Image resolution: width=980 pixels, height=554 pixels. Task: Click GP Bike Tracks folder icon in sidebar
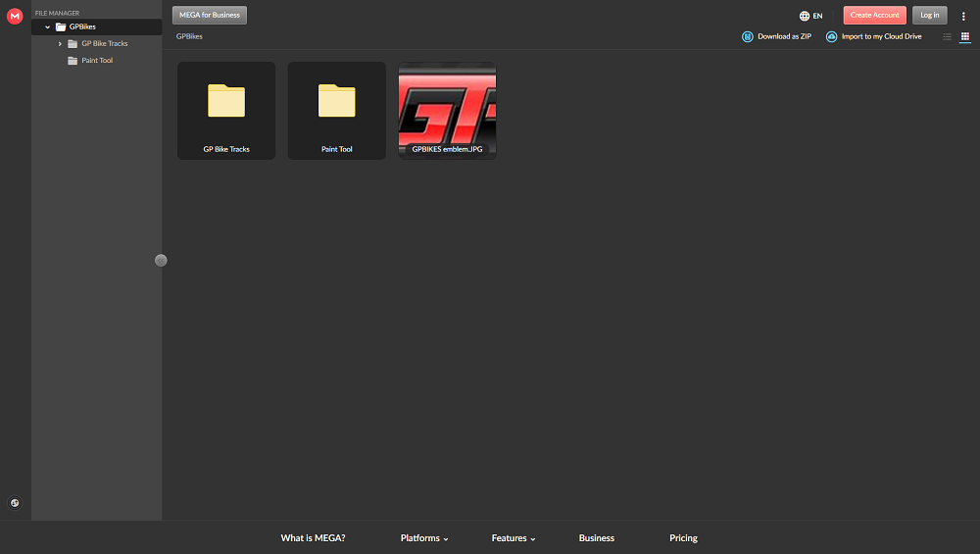click(73, 44)
